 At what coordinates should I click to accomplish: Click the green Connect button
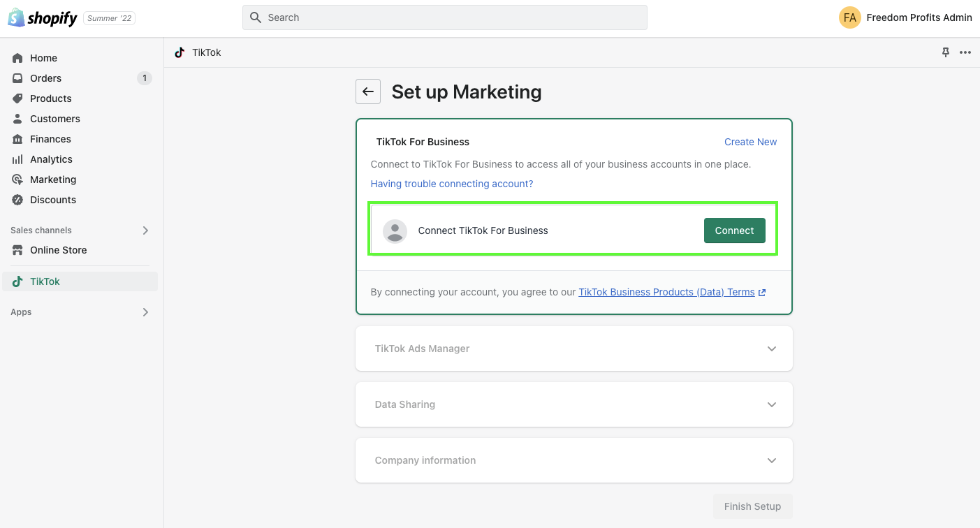tap(734, 230)
